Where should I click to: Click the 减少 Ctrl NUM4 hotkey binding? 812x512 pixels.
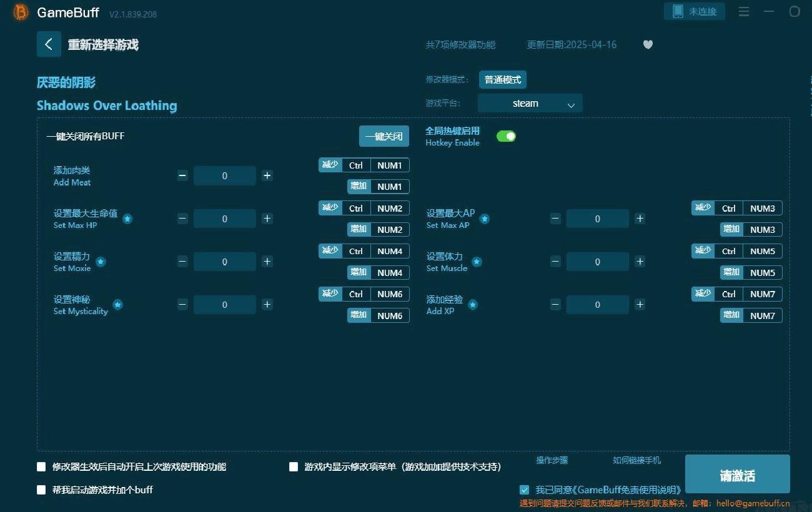[x=364, y=252]
